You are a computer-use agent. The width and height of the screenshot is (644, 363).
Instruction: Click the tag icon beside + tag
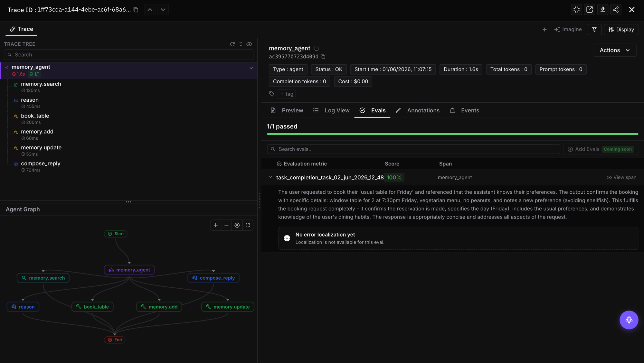272,94
